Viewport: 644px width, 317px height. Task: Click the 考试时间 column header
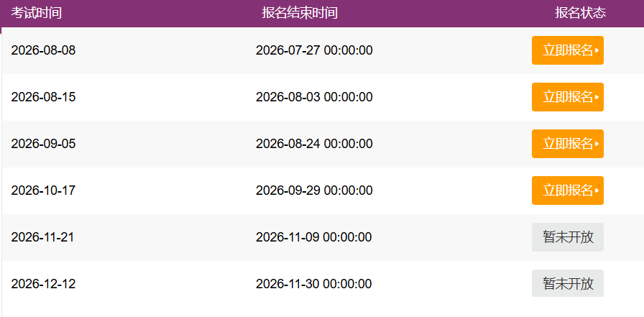36,13
